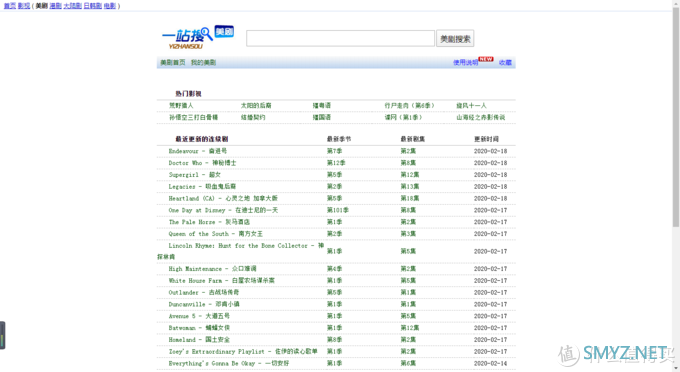The width and height of the screenshot is (680, 372).
Task: Open Outlander series link
Action: coord(204,292)
